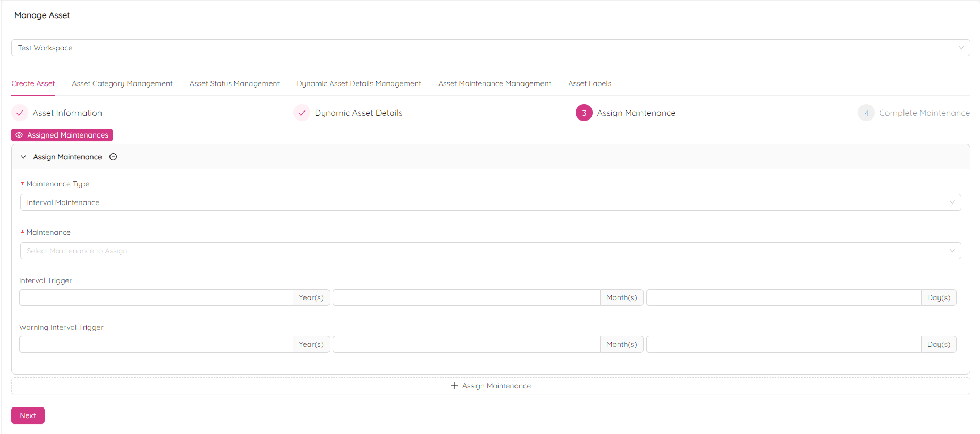The width and height of the screenshot is (980, 434).
Task: Click the Maintenance Type field label
Action: [x=58, y=184]
